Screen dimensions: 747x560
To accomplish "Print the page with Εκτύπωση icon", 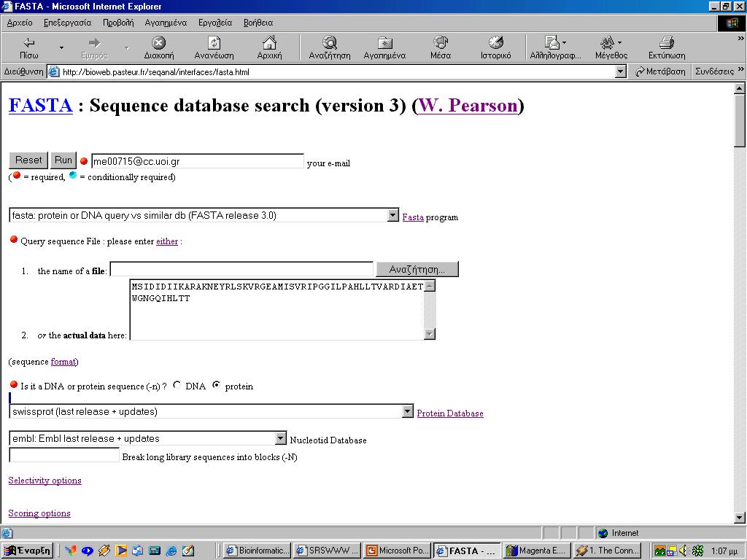I will (667, 48).
